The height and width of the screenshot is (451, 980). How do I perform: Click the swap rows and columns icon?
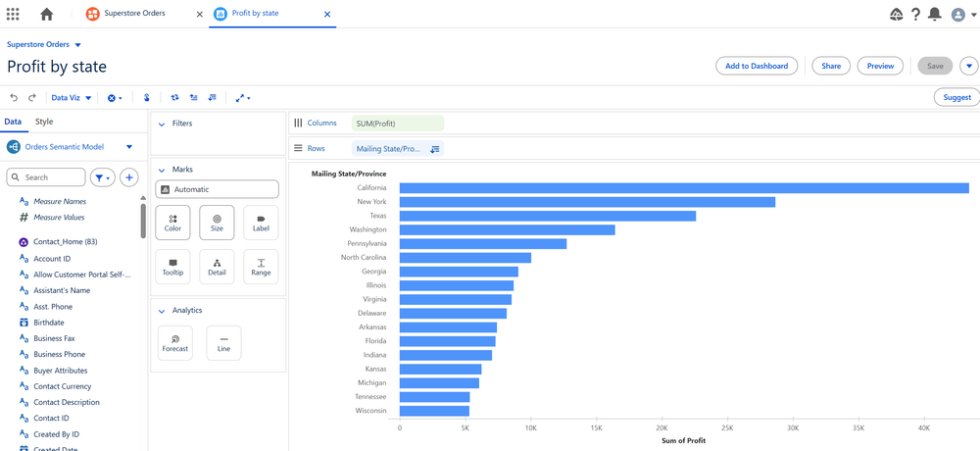coord(174,98)
